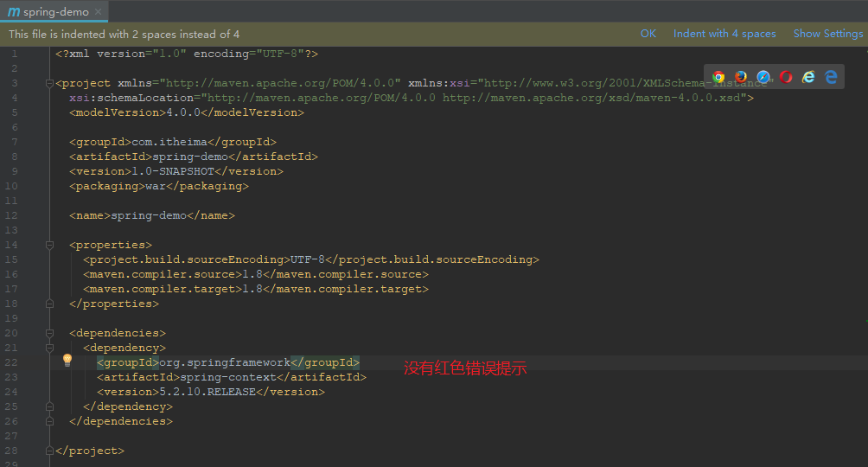Collapse the dependency block at line 21
Screen dimensions: 868x467
coord(49,348)
